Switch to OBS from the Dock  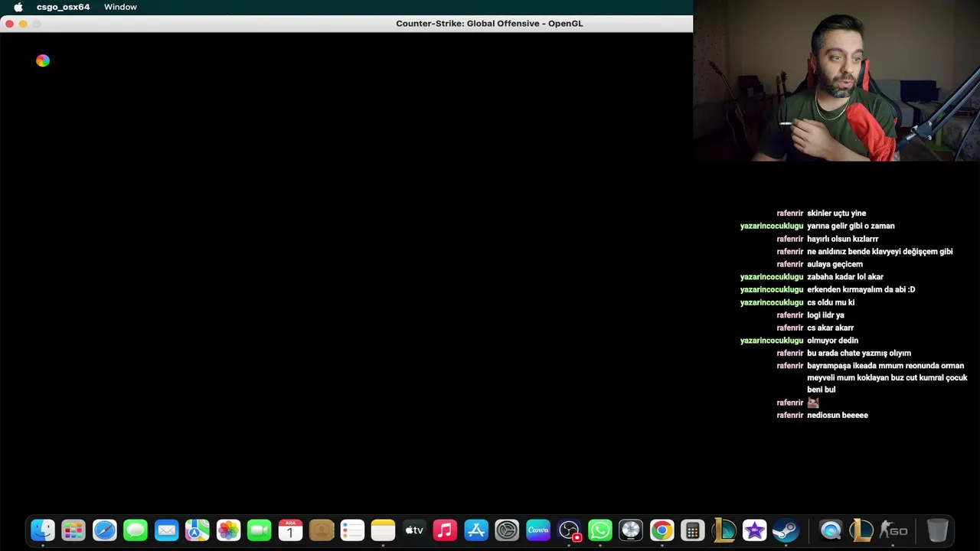(x=569, y=530)
